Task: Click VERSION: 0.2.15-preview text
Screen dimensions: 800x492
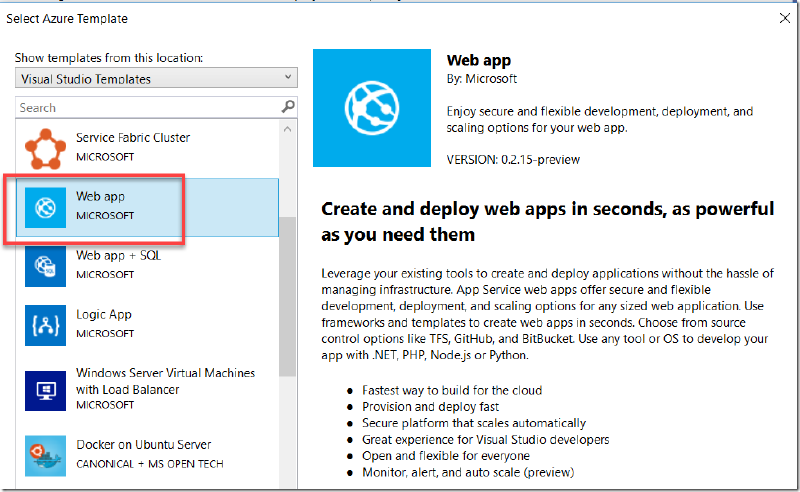Action: 513,160
